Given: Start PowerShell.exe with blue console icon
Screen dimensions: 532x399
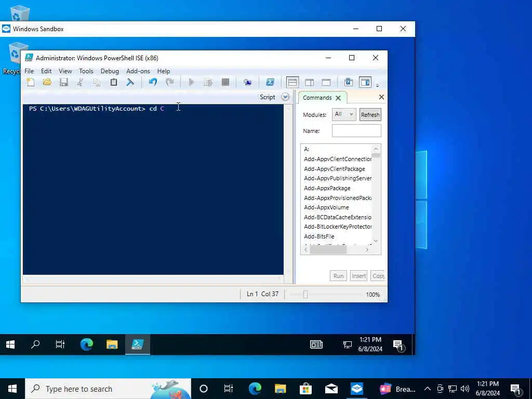Looking at the screenshot, I should click(x=270, y=83).
